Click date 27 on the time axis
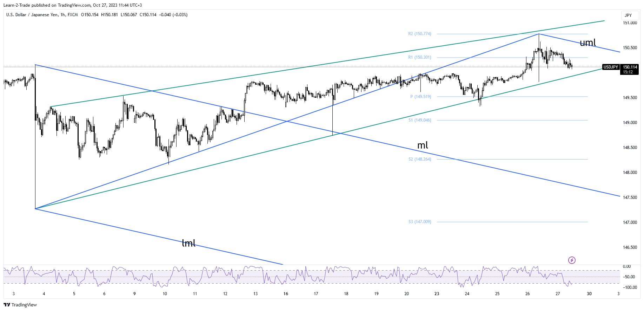The width and height of the screenshot is (644, 311). [558, 294]
